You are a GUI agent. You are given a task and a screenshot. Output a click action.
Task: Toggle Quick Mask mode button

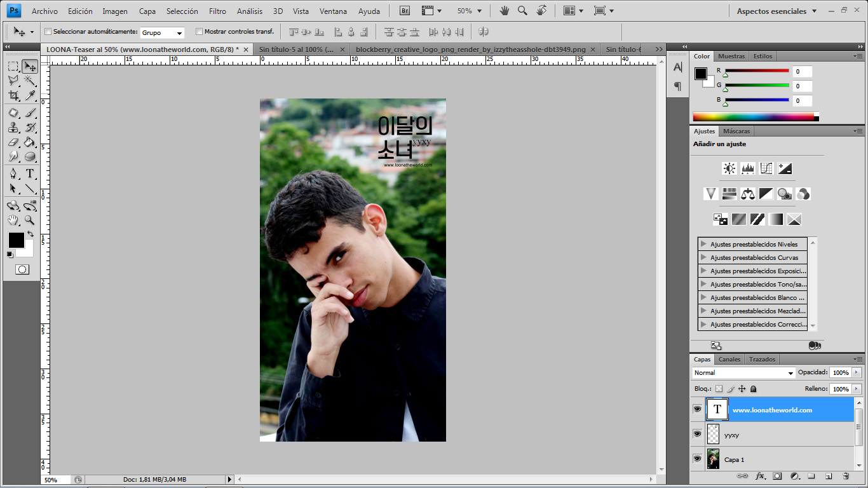tap(22, 269)
